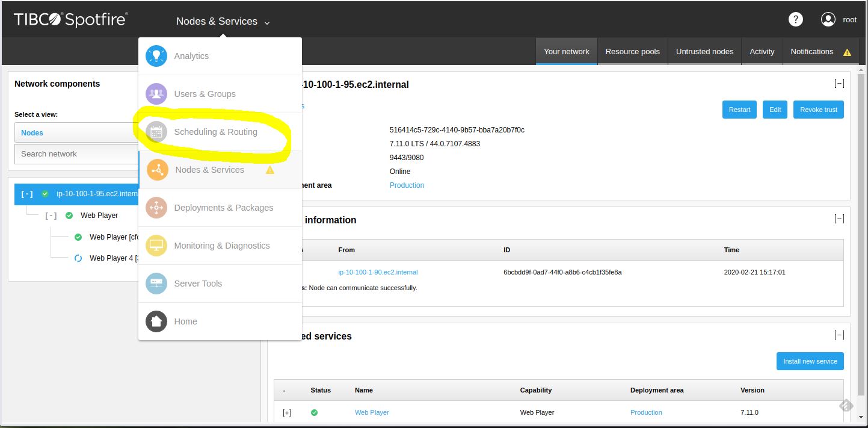Viewport: 868px width, 428px height.
Task: Open Production link in services table row
Action: coord(646,412)
